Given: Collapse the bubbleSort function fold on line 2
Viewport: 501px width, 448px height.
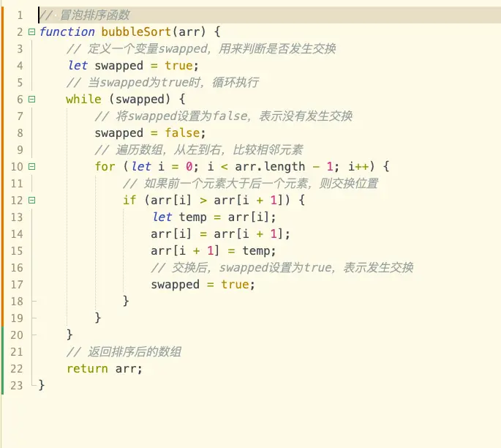Looking at the screenshot, I should [31, 32].
